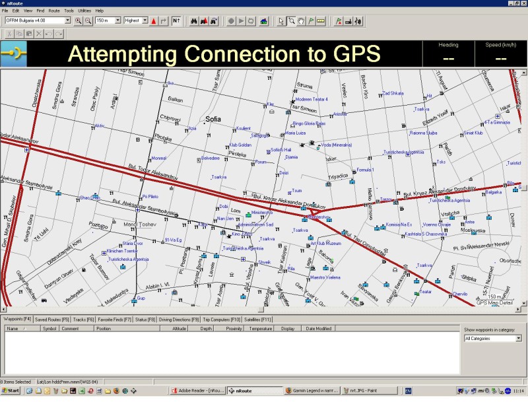This screenshot has height=420, width=528.
Task: Click the round record/stop route button
Action: point(231,21)
